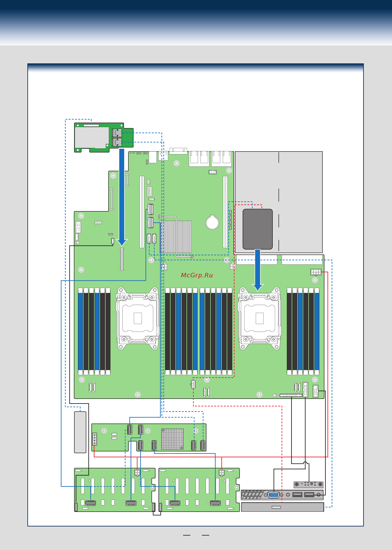Select the left CPU socket
The height and width of the screenshot is (550, 392).
pos(138,318)
